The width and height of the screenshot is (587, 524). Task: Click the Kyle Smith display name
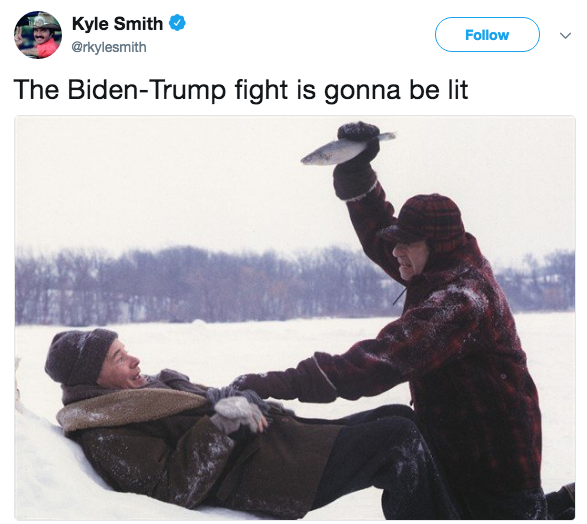click(117, 24)
